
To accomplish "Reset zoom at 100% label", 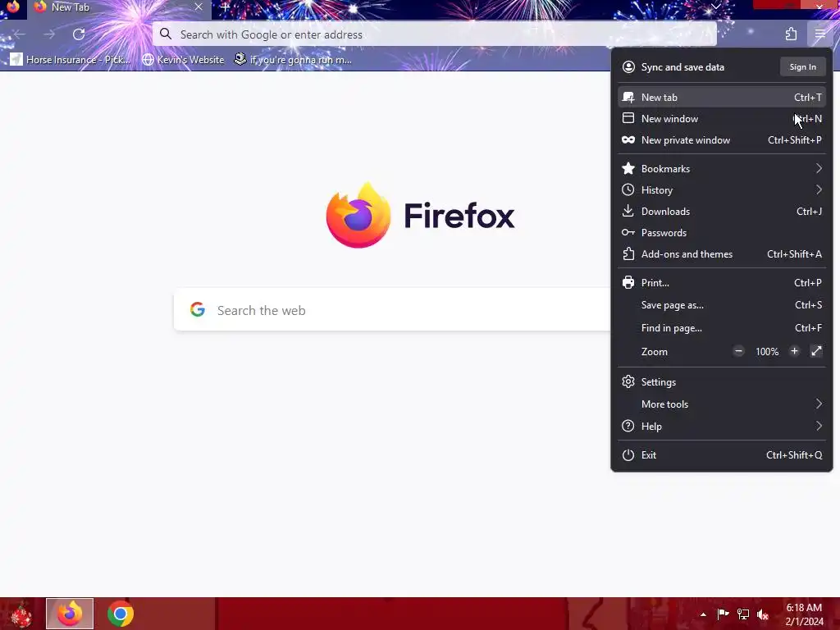I will pos(767,352).
